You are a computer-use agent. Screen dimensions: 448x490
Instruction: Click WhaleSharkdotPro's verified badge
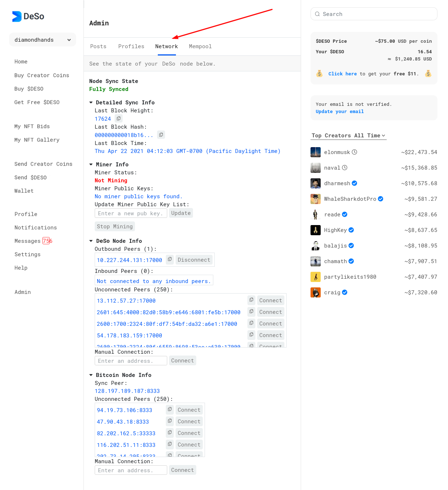(381, 199)
